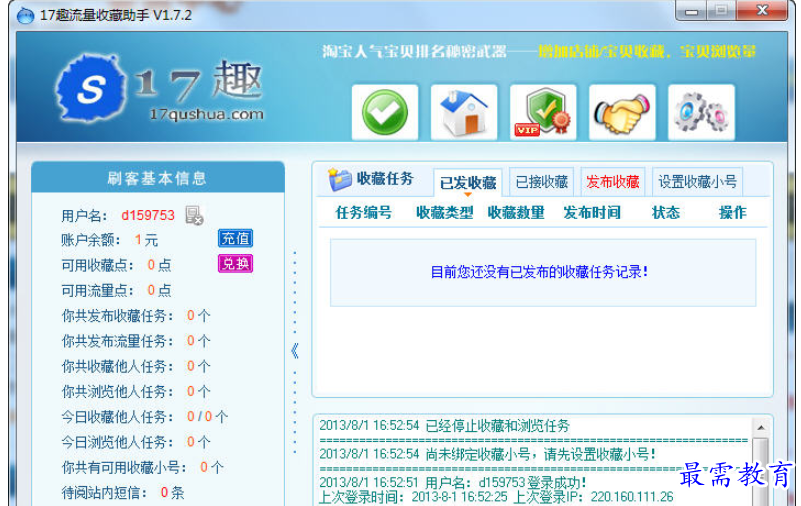Switch to the 已接收藏 tab
The image size is (801, 506).
tap(542, 181)
